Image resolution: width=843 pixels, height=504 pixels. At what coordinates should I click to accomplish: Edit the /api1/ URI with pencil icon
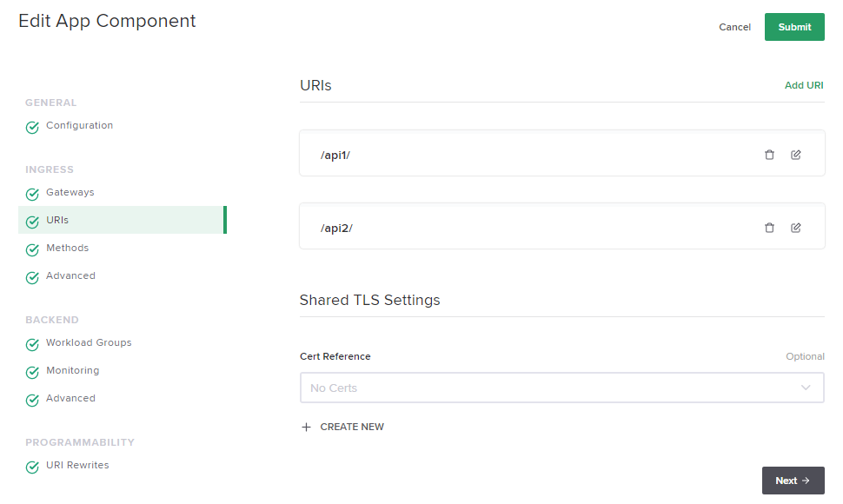click(796, 155)
